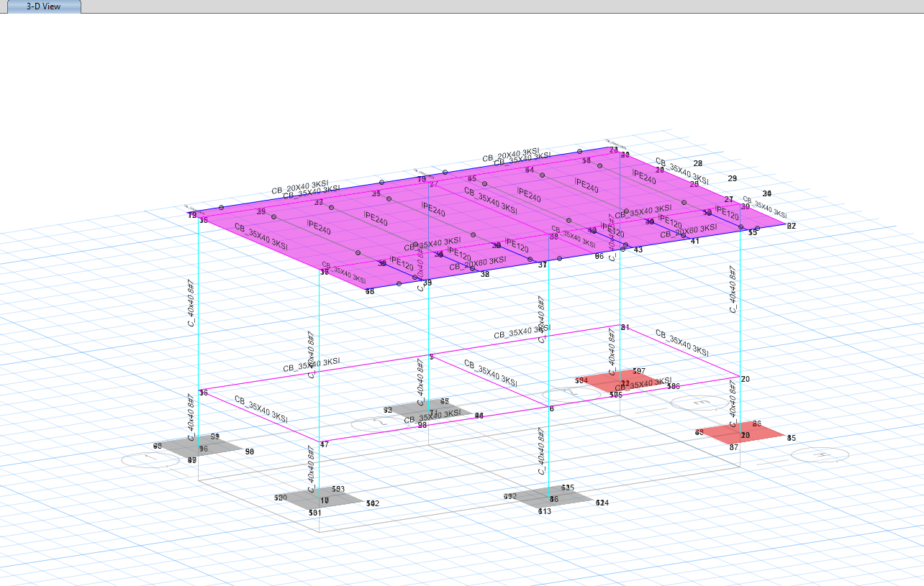
Task: Click C_40x40 8#7 column label above joint 47
Action: pyautogui.click(x=311, y=354)
